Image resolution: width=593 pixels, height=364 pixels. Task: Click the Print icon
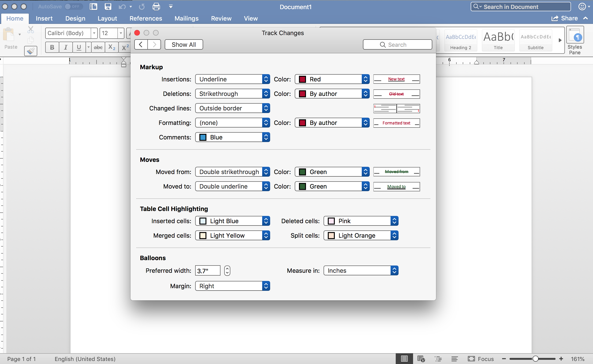tap(156, 7)
